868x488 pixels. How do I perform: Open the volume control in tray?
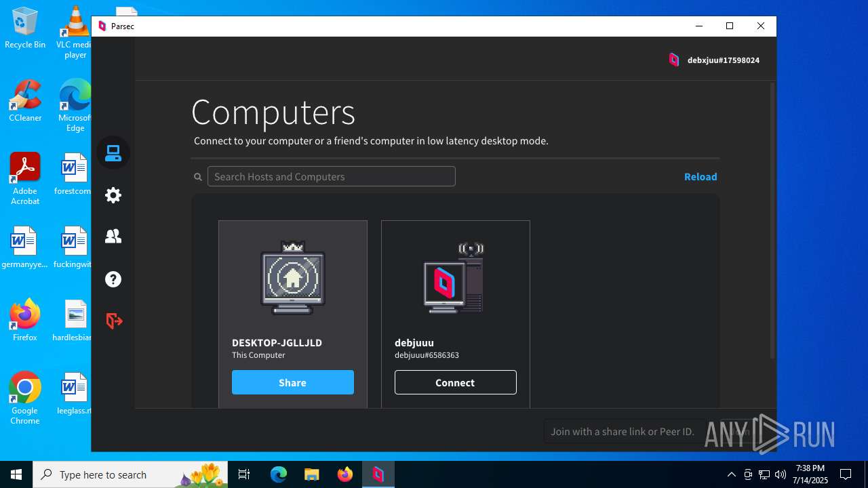pyautogui.click(x=780, y=474)
